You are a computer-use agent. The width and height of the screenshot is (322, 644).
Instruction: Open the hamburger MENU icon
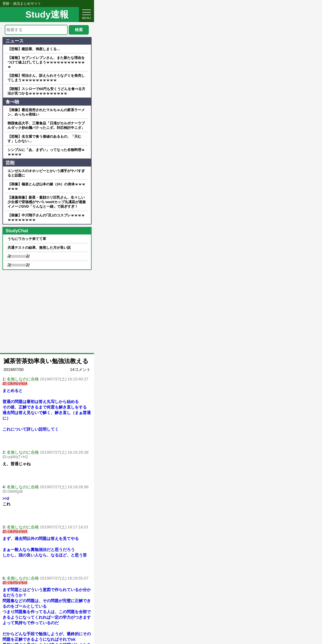[x=87, y=14]
